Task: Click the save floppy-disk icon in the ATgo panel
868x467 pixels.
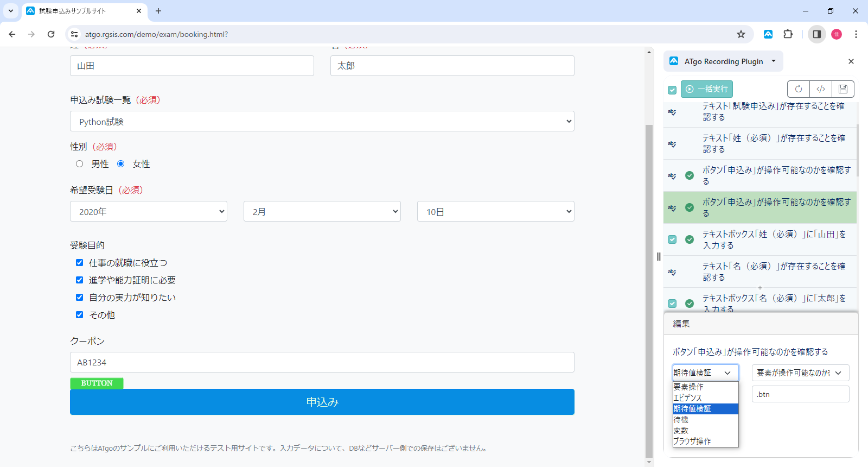Action: pos(843,89)
